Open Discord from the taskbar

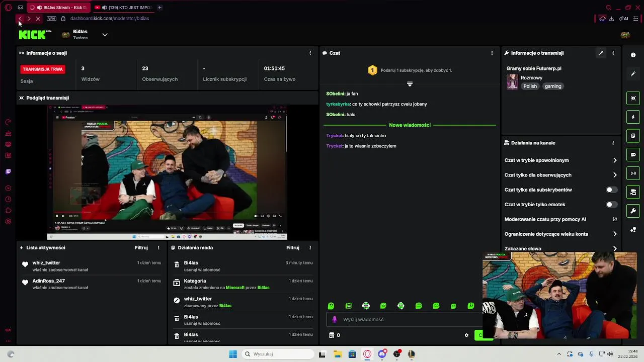[382, 354]
